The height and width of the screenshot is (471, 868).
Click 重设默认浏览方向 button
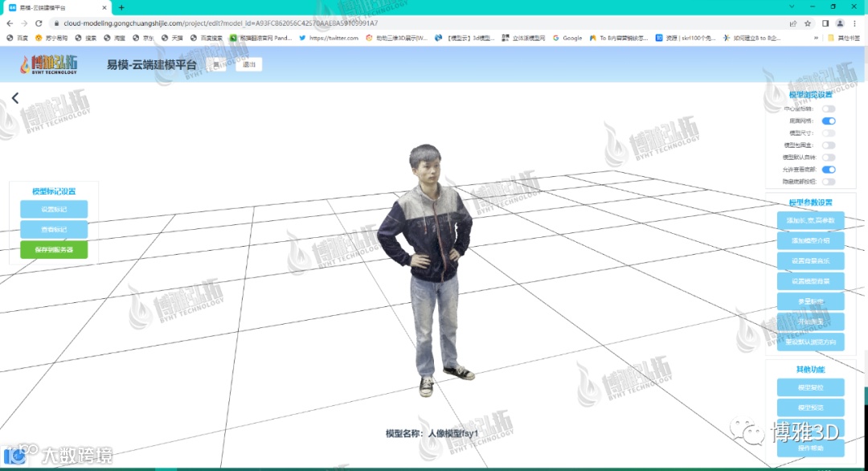click(x=810, y=342)
